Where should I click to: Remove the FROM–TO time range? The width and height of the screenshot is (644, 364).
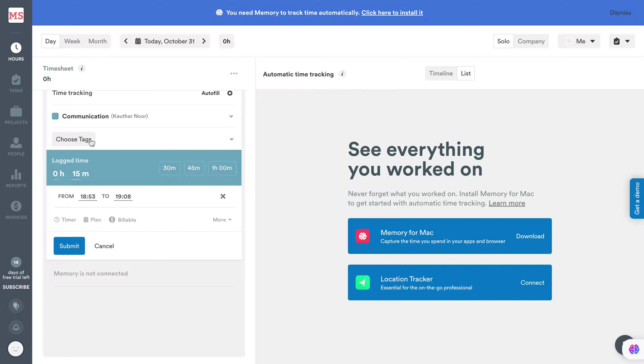(223, 196)
